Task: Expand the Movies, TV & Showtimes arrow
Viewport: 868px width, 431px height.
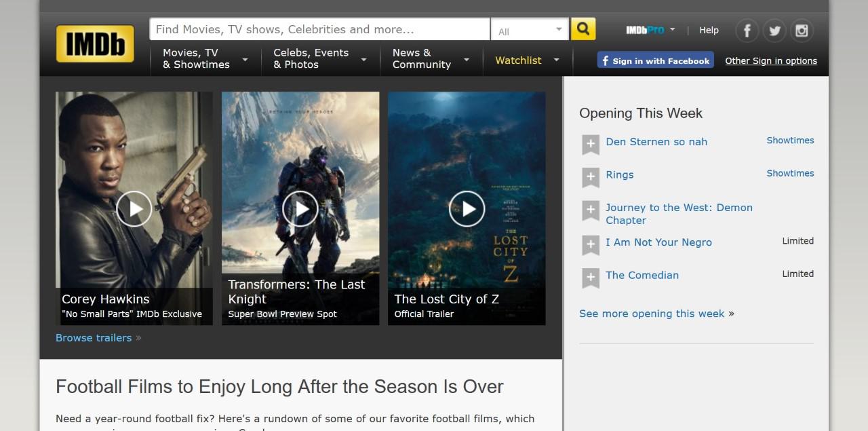Action: click(x=245, y=60)
